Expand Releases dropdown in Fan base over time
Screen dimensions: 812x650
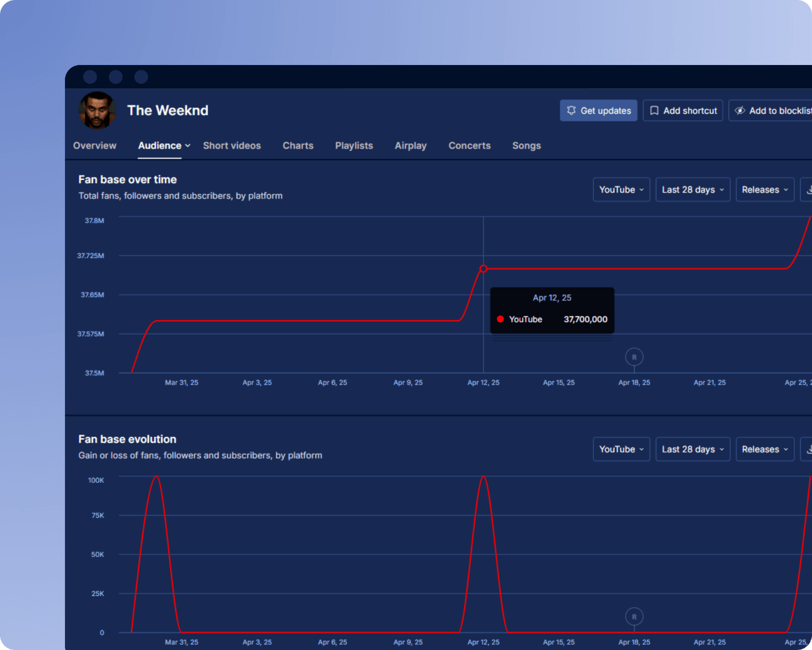click(764, 190)
